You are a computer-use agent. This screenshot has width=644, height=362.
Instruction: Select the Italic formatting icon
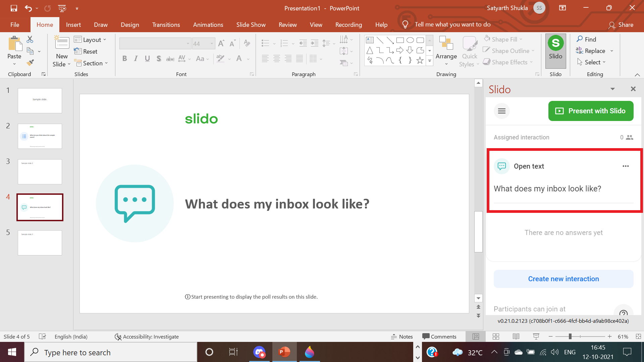pyautogui.click(x=136, y=58)
